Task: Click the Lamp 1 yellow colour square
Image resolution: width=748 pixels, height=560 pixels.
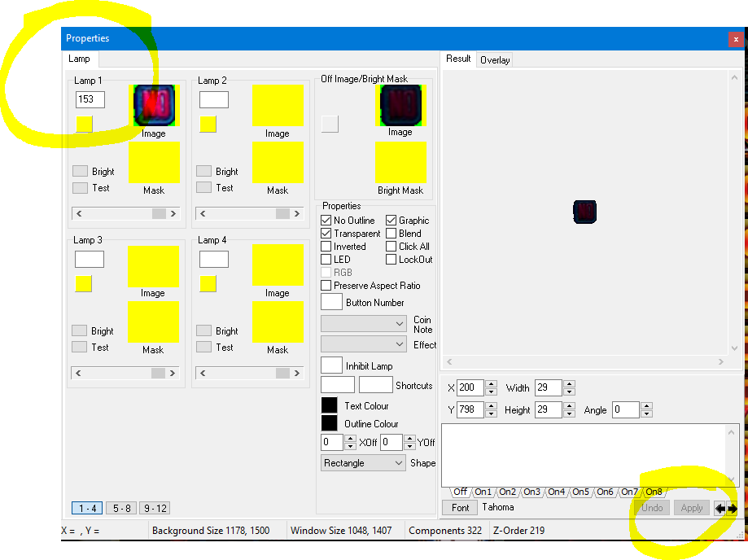Action: coord(84,124)
